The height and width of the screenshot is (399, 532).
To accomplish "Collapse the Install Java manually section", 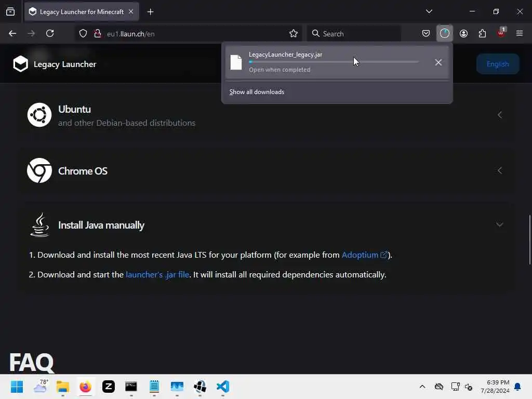I will [x=500, y=224].
